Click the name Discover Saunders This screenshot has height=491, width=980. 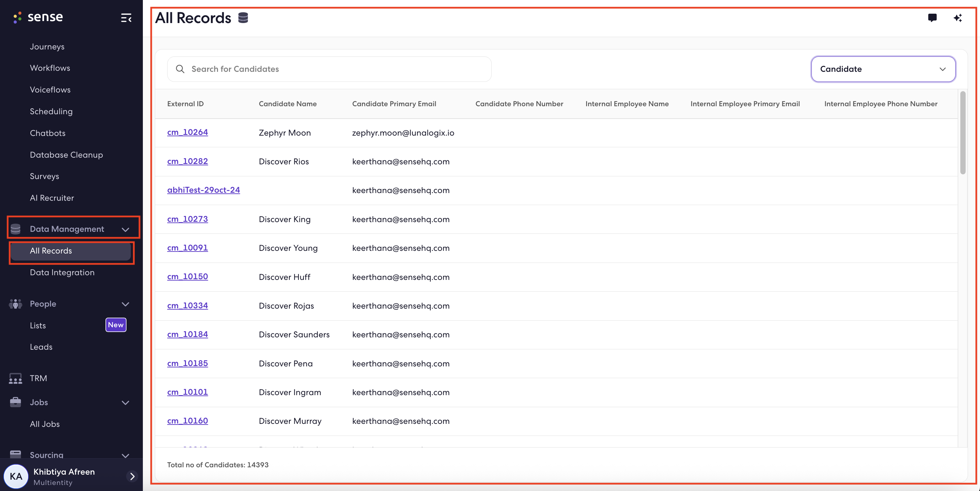point(294,334)
